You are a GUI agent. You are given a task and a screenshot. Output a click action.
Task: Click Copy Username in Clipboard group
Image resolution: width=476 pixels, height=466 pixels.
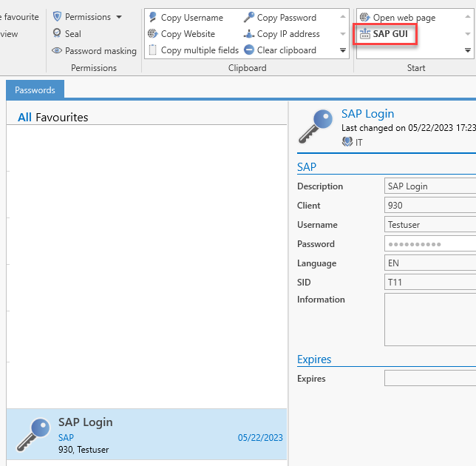tap(186, 18)
